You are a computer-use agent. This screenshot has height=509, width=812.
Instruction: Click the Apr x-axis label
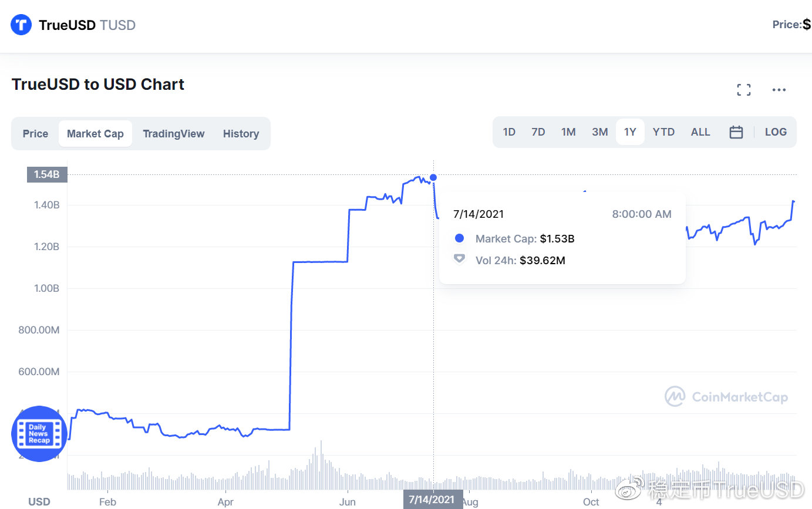pyautogui.click(x=225, y=502)
